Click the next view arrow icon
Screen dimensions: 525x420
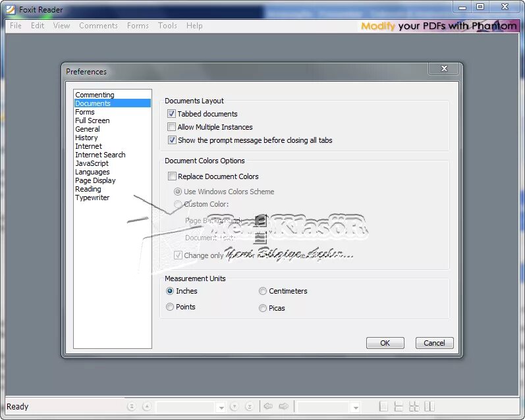284,406
